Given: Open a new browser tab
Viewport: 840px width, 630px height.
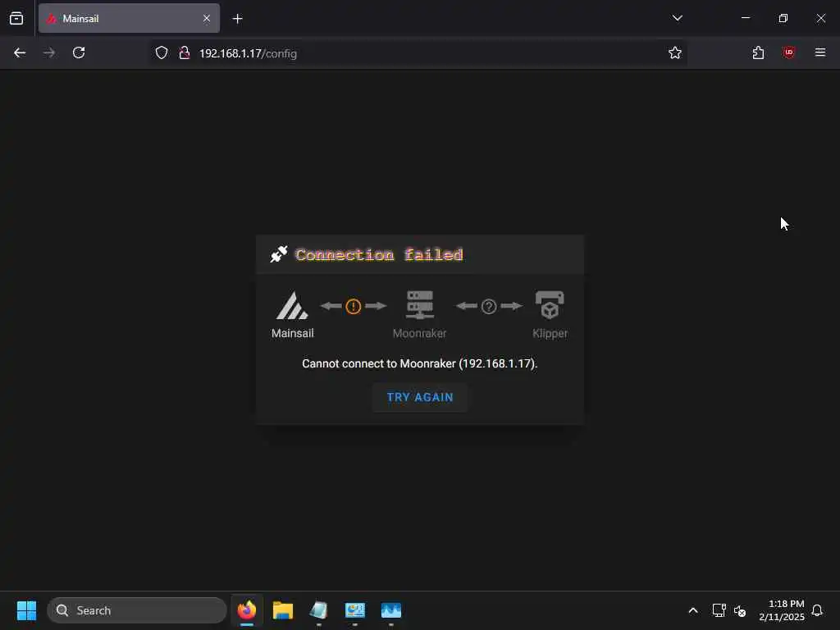Looking at the screenshot, I should tap(238, 19).
